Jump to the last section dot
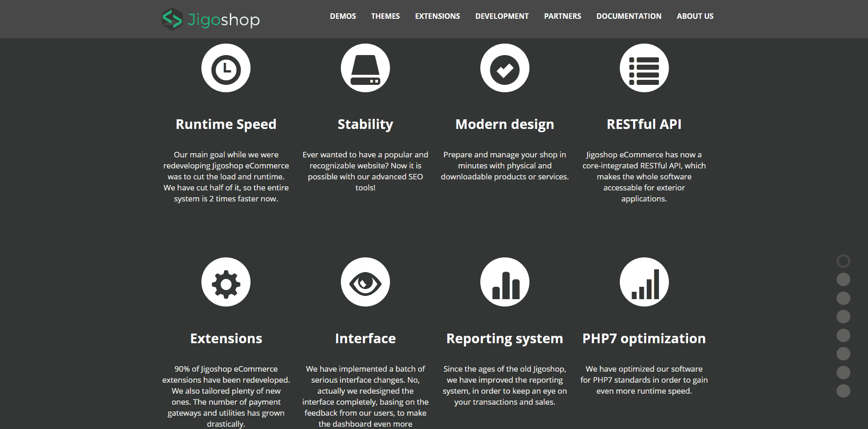Viewport: 868px width, 429px height. click(843, 391)
